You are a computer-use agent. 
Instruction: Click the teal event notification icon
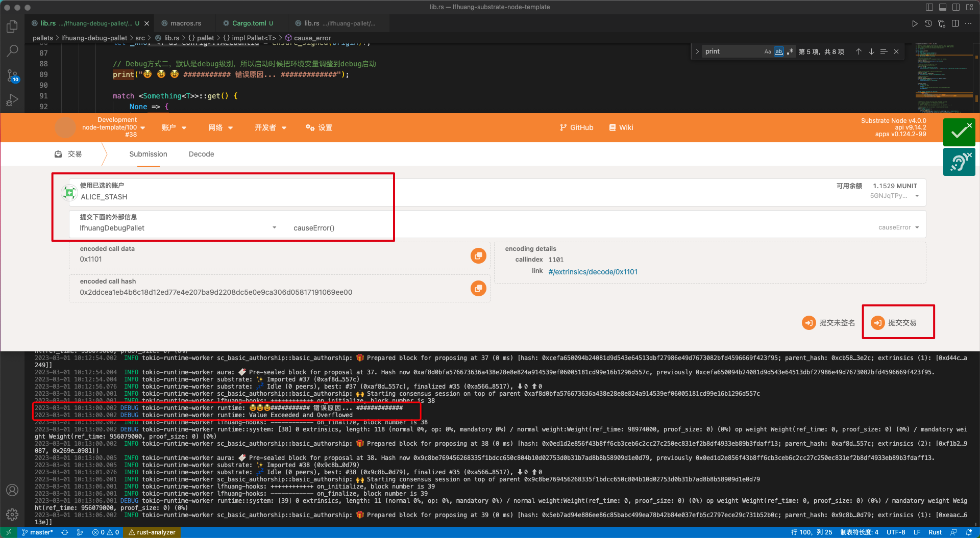(x=959, y=162)
